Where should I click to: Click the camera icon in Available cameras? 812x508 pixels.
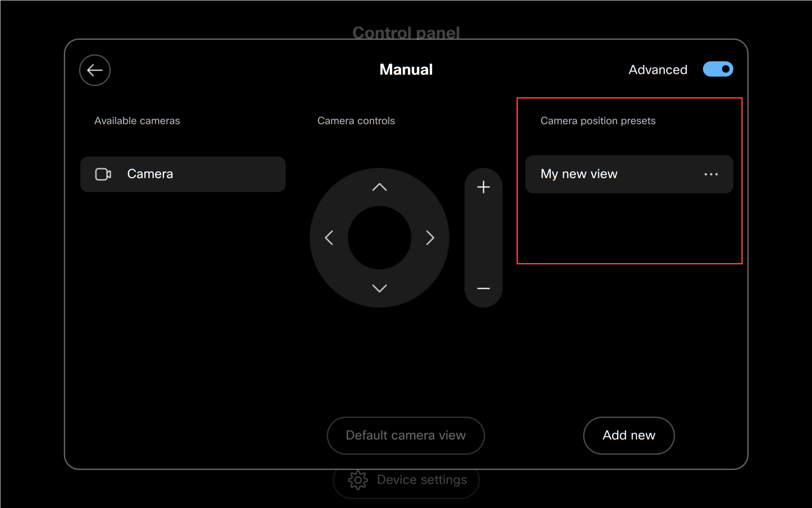[x=103, y=174]
